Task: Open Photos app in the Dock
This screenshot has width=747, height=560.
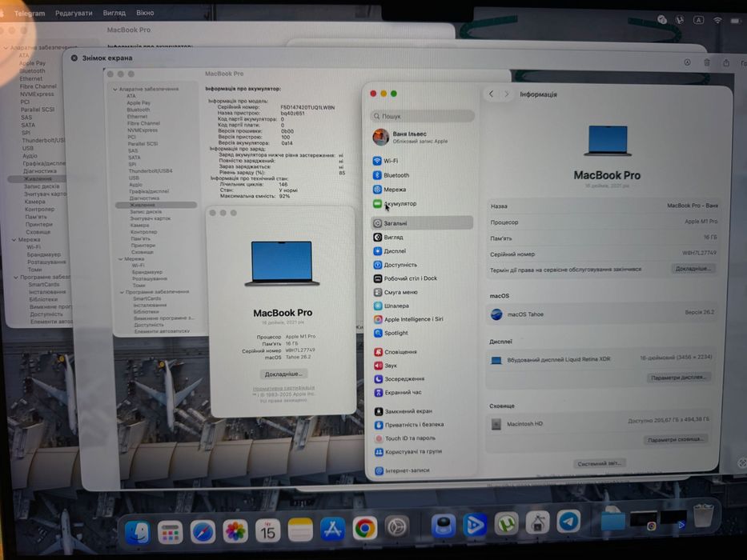Action: [x=235, y=530]
